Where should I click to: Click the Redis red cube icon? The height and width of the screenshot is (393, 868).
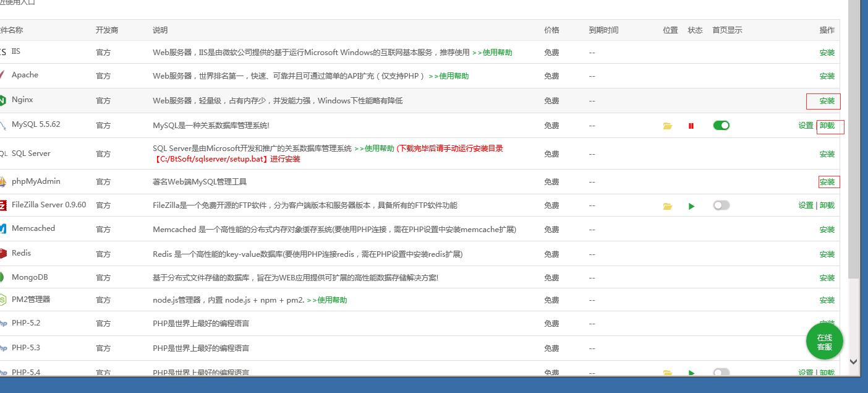pyautogui.click(x=3, y=254)
